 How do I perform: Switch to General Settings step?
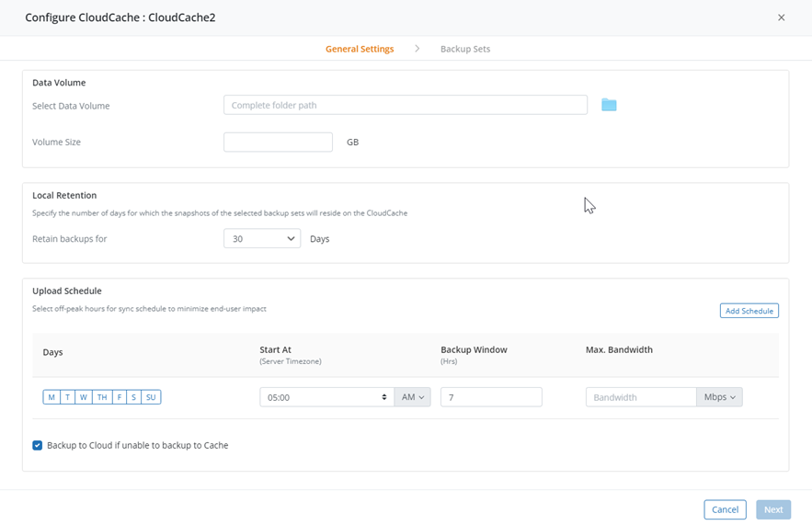[x=360, y=49]
